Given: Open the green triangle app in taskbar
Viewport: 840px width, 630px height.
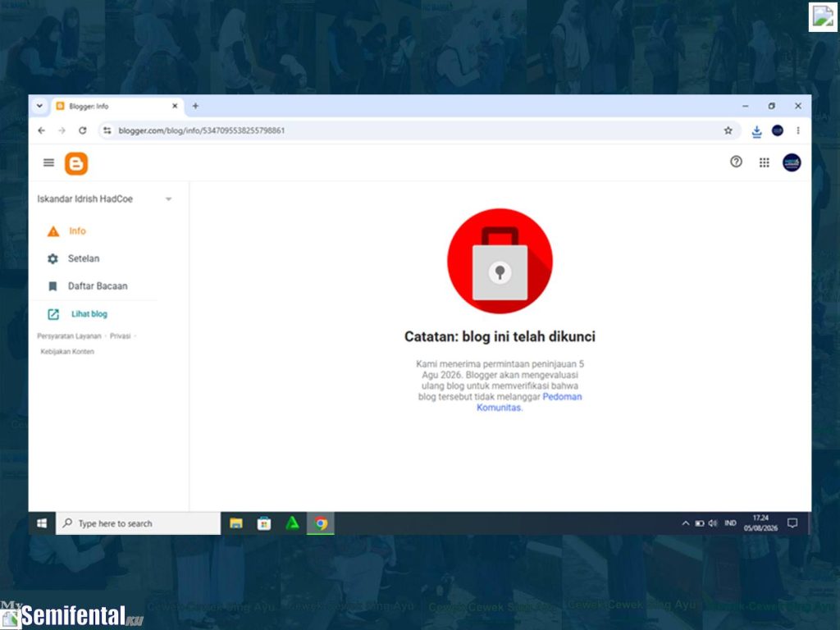Looking at the screenshot, I should (292, 523).
